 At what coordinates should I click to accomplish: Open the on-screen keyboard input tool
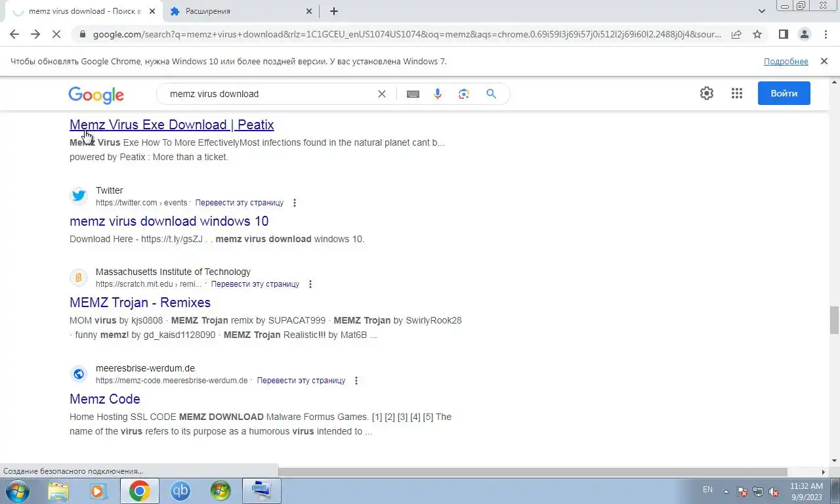(413, 94)
